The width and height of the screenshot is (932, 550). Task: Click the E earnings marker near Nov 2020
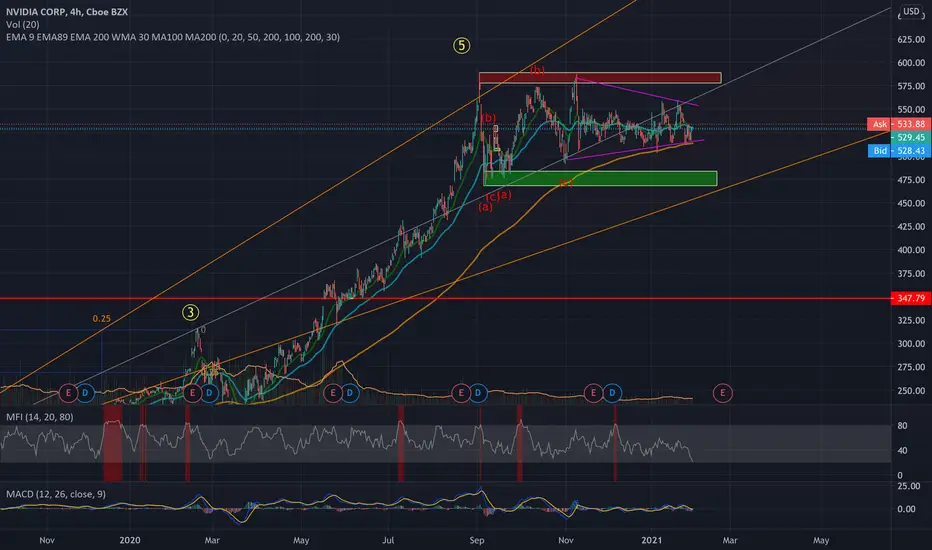pos(593,392)
